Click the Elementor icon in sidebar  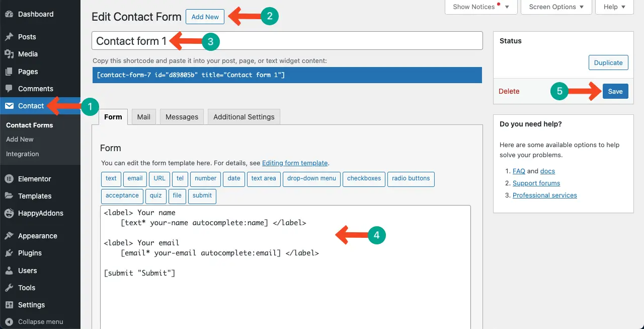(9, 179)
